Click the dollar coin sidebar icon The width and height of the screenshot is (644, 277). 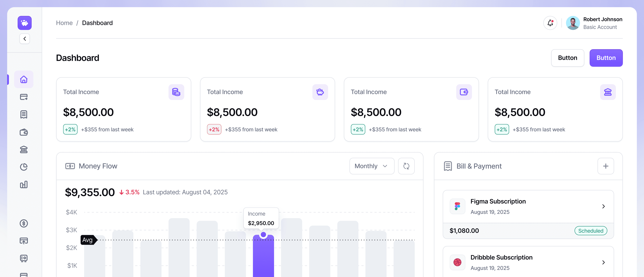point(24,223)
